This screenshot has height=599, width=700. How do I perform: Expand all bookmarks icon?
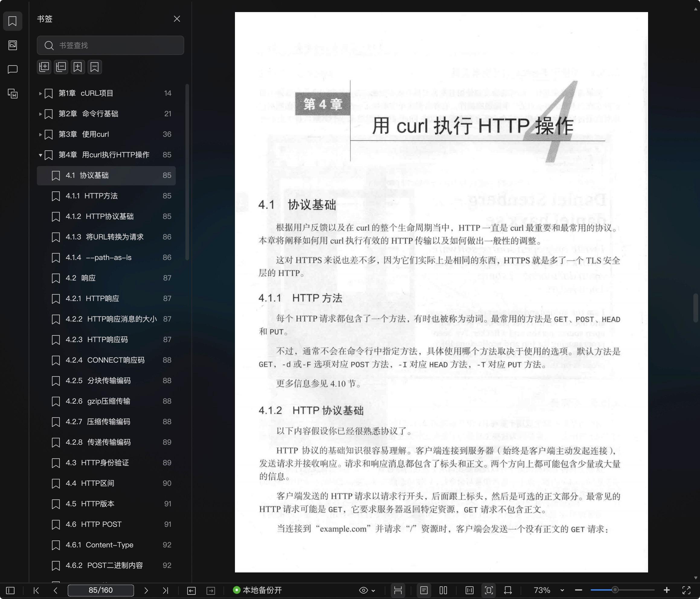coord(44,67)
